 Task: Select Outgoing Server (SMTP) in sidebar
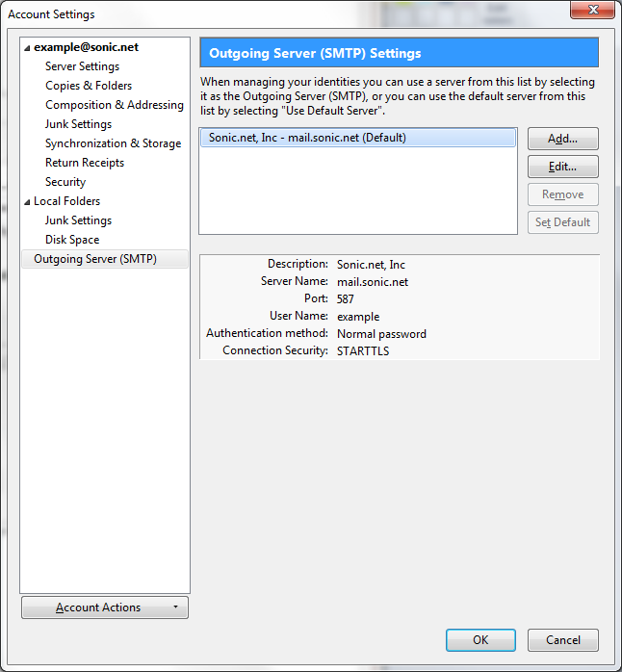pyautogui.click(x=95, y=259)
